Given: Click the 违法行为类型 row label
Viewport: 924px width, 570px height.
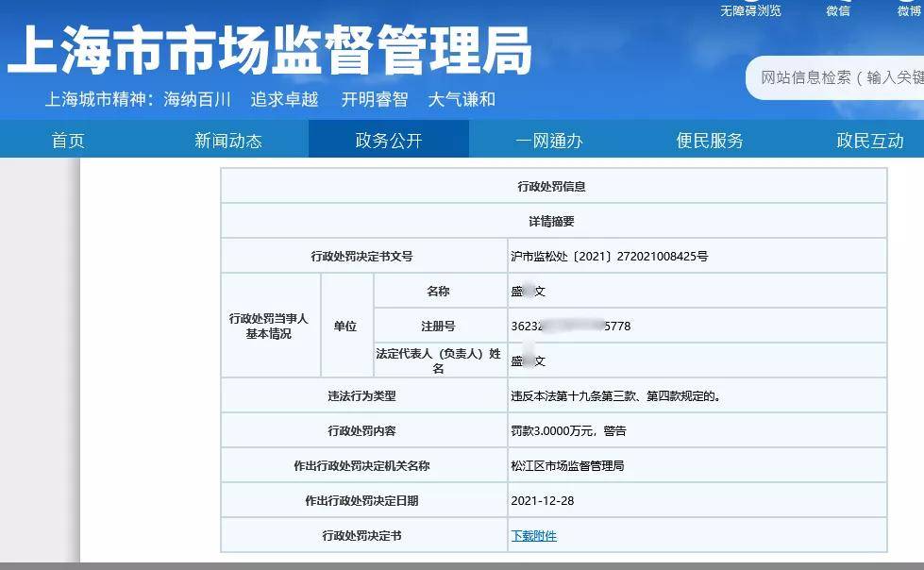Looking at the screenshot, I should pyautogui.click(x=361, y=396).
